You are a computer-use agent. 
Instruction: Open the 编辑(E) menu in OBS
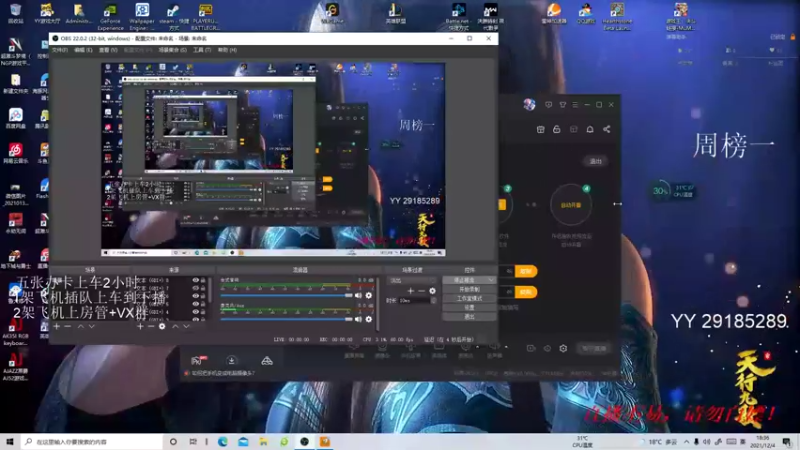point(83,50)
